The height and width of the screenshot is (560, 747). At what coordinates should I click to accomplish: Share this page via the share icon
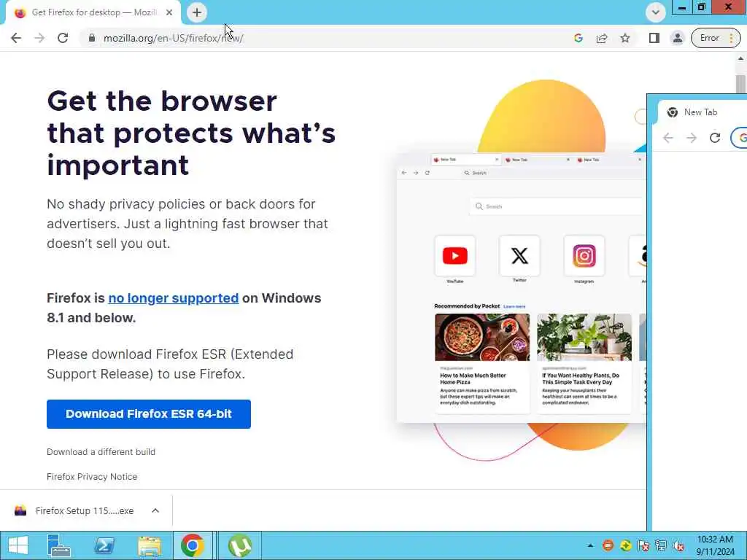click(x=602, y=38)
